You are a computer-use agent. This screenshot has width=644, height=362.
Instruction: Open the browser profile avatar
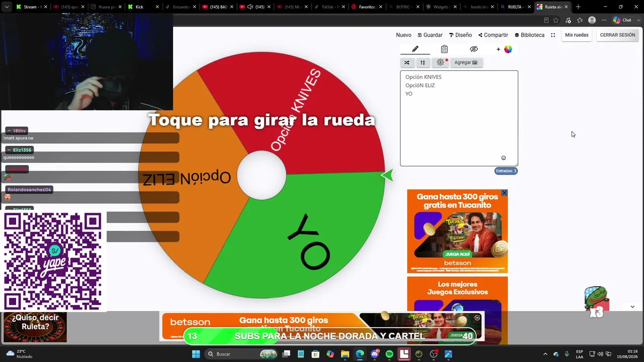click(x=592, y=20)
